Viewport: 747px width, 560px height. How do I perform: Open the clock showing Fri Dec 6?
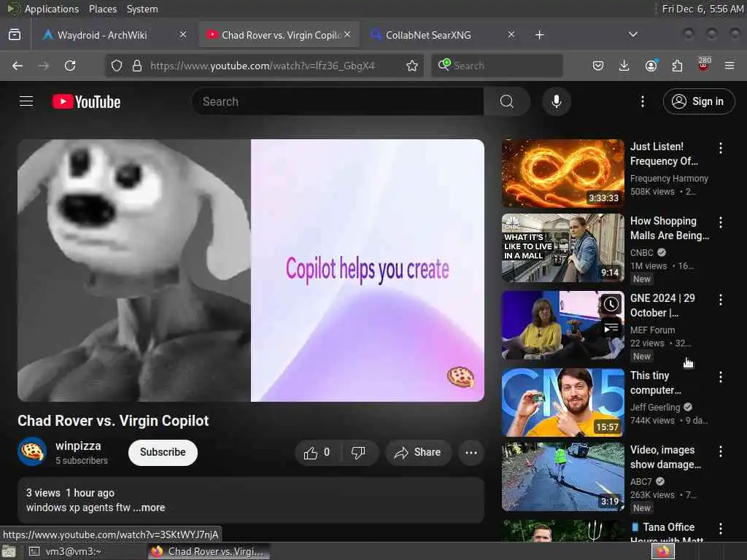[x=703, y=9]
